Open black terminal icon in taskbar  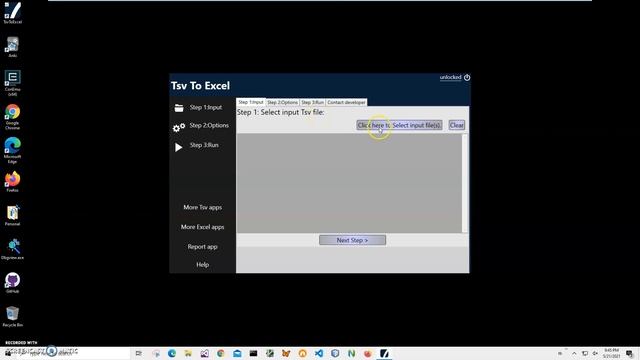(253, 353)
